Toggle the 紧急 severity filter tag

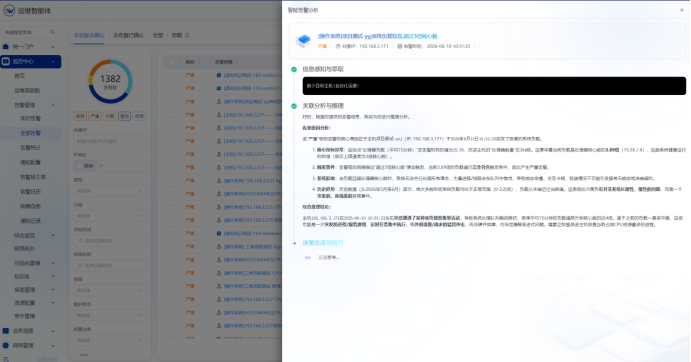coord(80,116)
